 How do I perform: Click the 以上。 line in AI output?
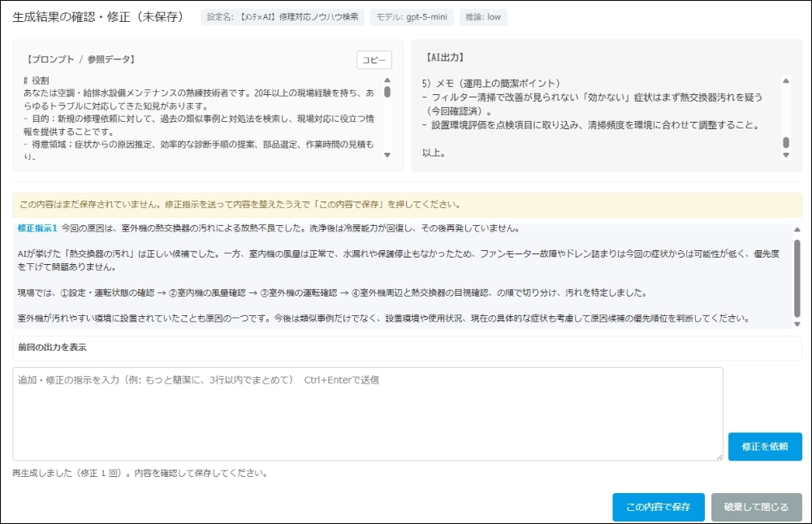(x=434, y=153)
